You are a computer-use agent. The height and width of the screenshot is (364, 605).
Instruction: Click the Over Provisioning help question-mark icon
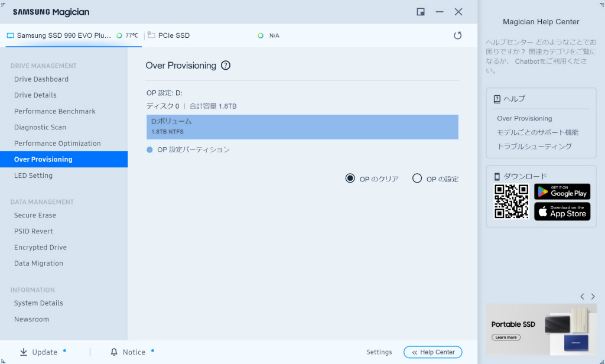click(226, 66)
